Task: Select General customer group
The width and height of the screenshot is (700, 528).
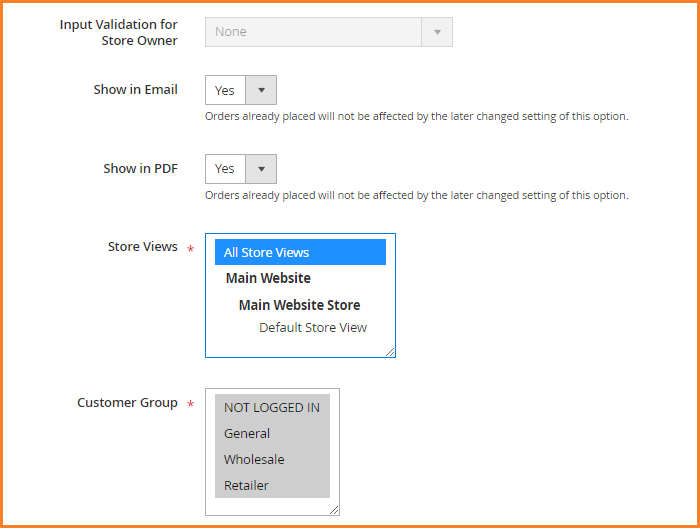Action: (248, 434)
